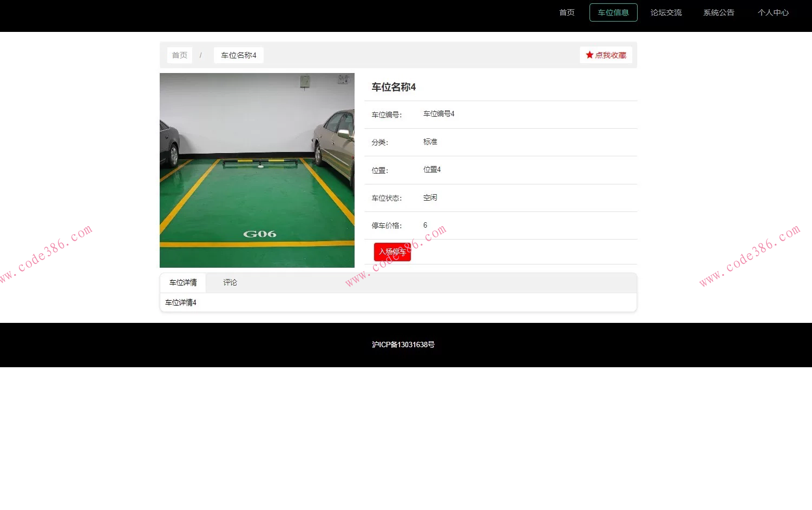Select the 车位详情 tab
The width and height of the screenshot is (812, 510).
click(x=182, y=282)
